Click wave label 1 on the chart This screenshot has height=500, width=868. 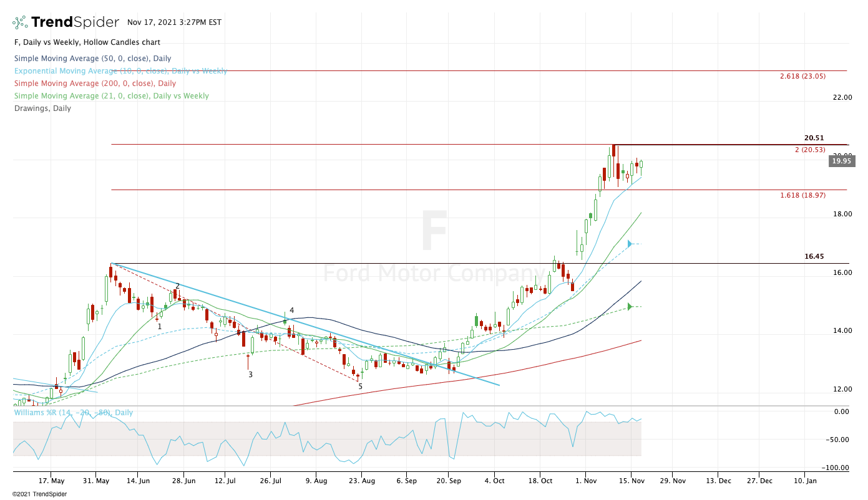tap(160, 326)
